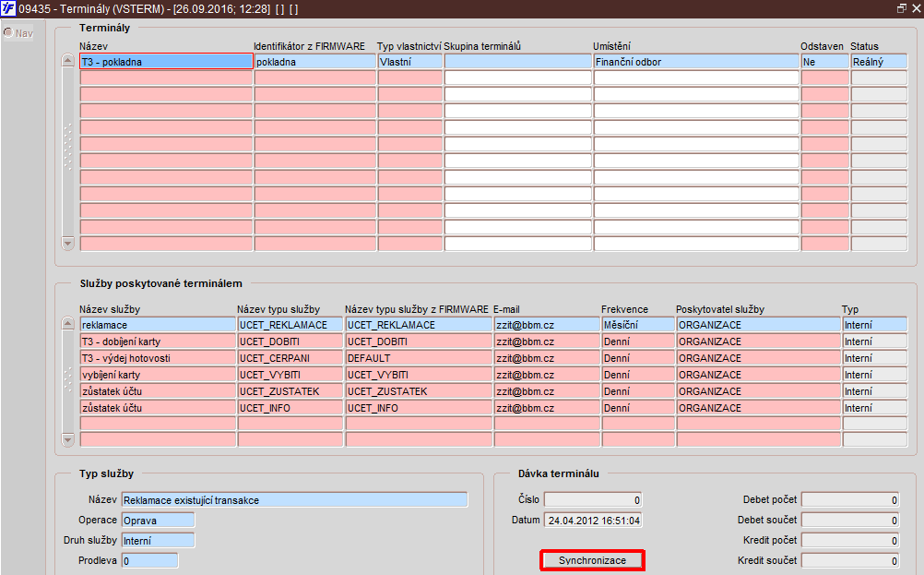Click the Měsíční frequency cell
This screenshot has width=924, height=575.
pyautogui.click(x=638, y=324)
